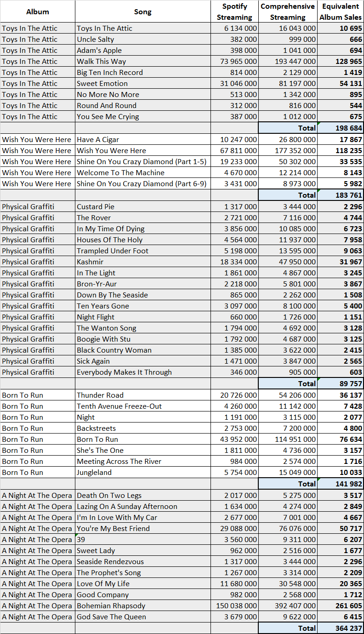The width and height of the screenshot is (364, 634).
Task: Click the Album column header
Action: coord(38,11)
